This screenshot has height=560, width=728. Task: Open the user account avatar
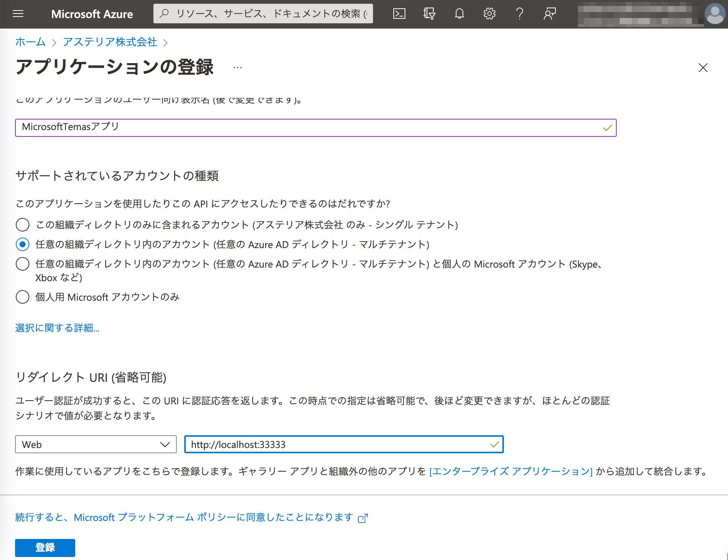pyautogui.click(x=715, y=14)
